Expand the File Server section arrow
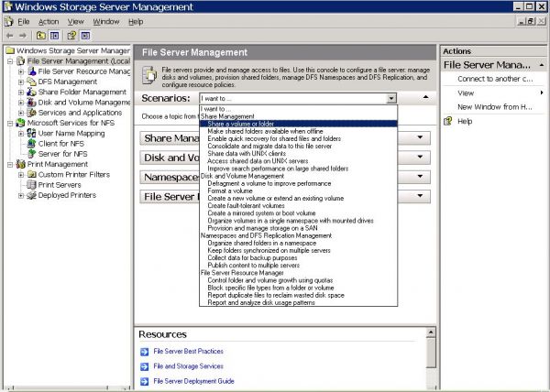Image resolution: width=550 pixels, height=392 pixels. click(x=420, y=195)
